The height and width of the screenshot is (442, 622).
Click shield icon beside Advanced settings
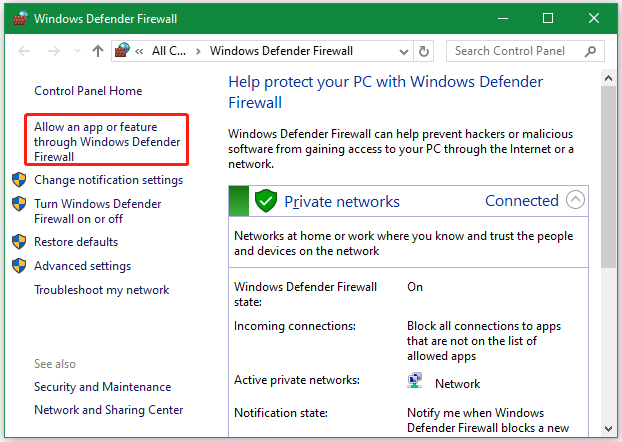click(19, 266)
